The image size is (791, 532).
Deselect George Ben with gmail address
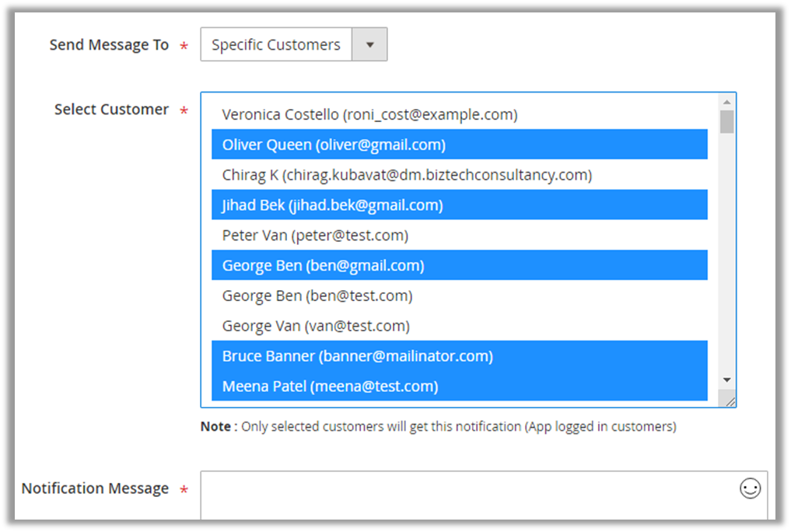[x=323, y=265]
